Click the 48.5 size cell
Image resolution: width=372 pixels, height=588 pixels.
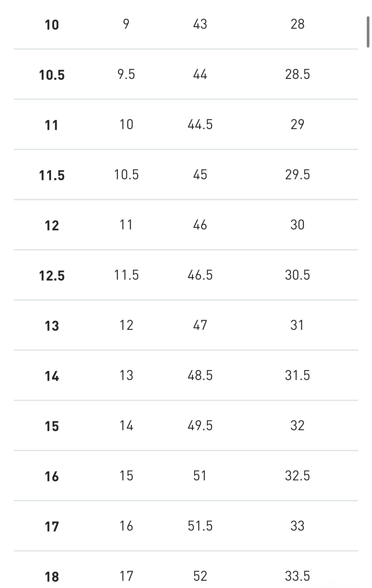(x=200, y=375)
